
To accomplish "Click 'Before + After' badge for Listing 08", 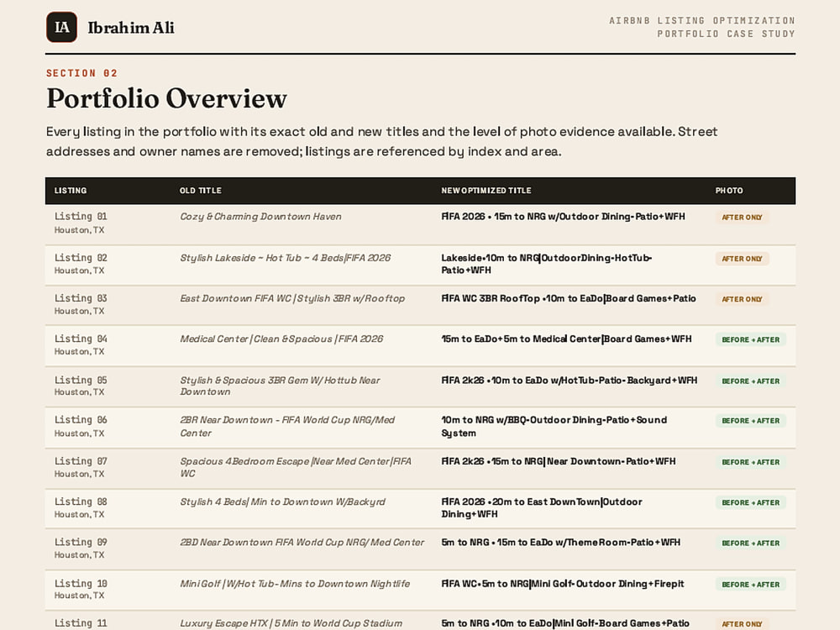I will pos(750,502).
